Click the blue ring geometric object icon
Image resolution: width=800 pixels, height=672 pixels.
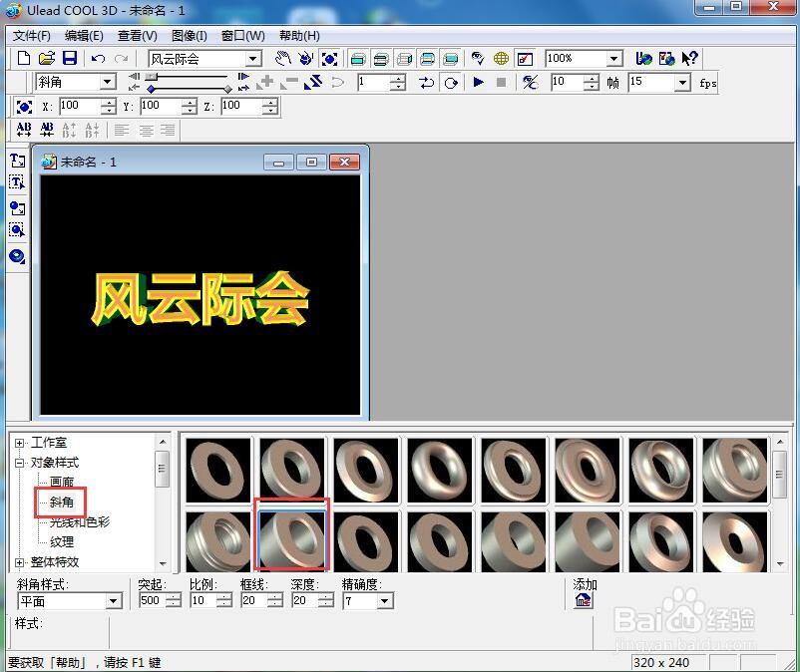pos(17,256)
